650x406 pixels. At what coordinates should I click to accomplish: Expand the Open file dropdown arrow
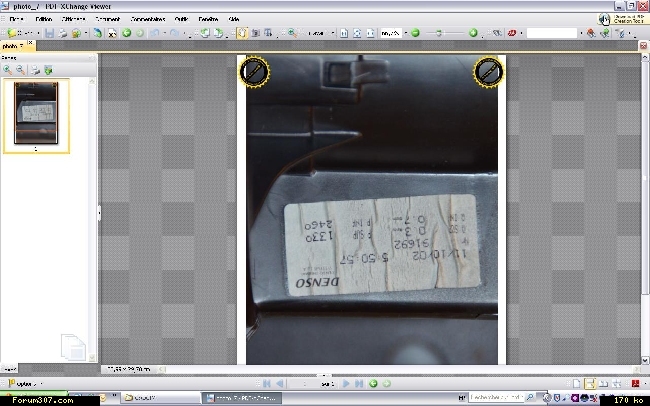[x=38, y=33]
